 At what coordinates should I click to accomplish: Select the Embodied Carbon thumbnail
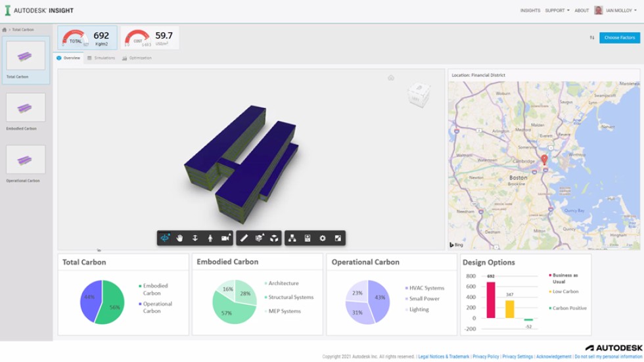[26, 108]
